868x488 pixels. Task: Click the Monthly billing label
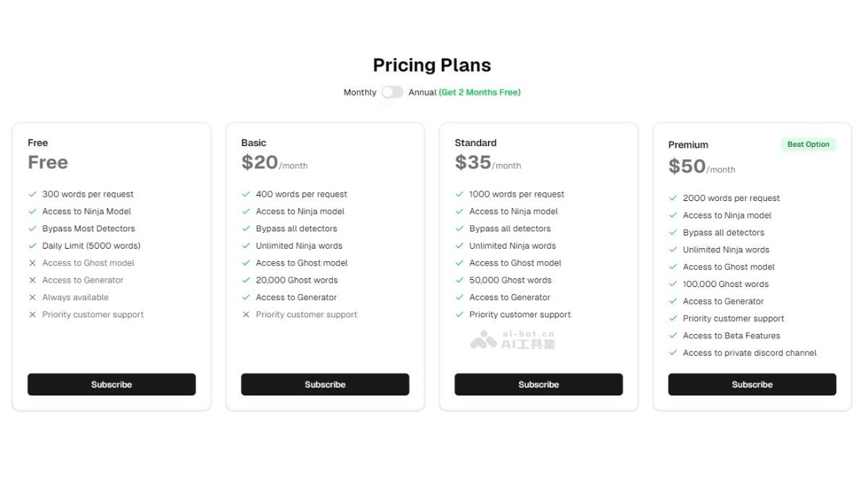359,93
